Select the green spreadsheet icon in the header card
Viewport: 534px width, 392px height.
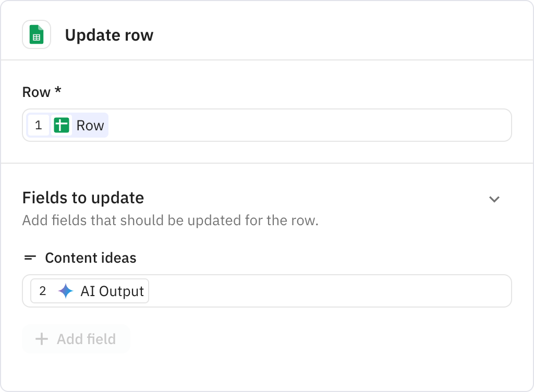pos(37,34)
